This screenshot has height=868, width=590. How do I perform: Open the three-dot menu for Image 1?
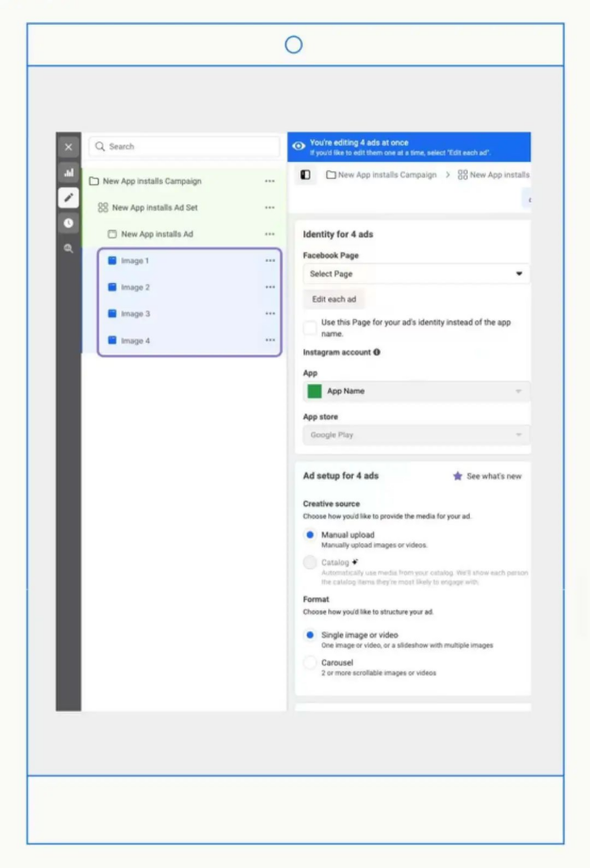[x=270, y=261]
